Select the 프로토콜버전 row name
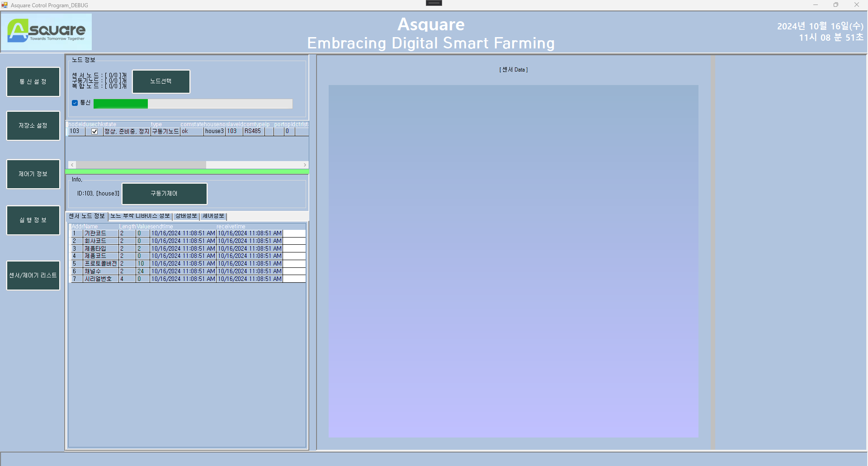Screen dimensions: 868x466 [x=101, y=264]
